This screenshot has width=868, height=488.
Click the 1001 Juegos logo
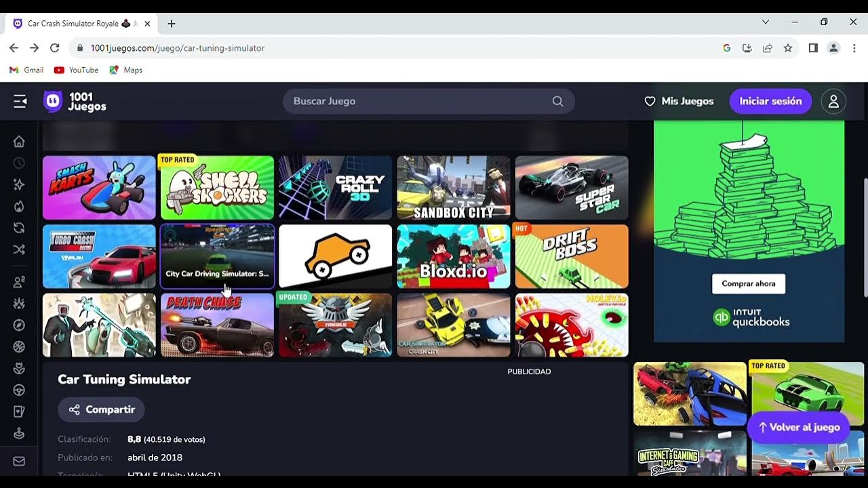click(75, 102)
